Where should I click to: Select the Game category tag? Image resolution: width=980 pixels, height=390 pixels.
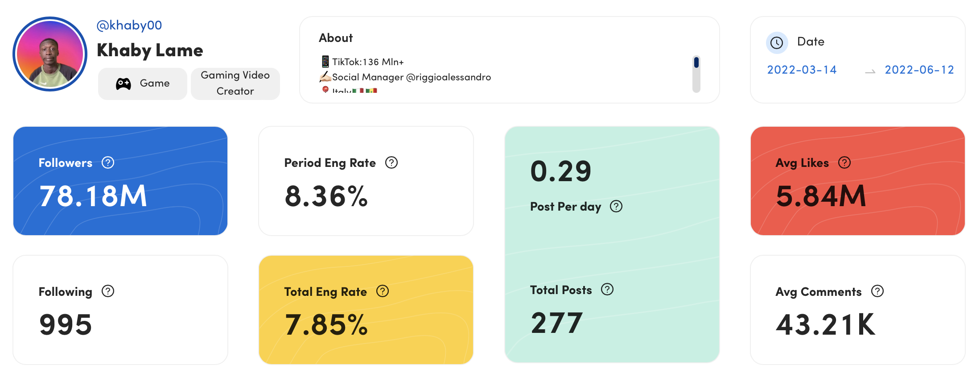coord(143,83)
